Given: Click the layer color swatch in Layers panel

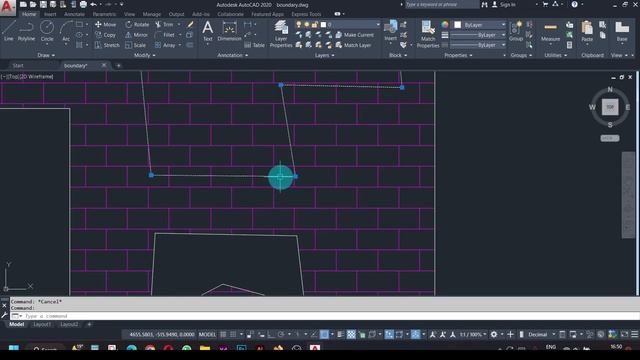Looking at the screenshot, I should [x=323, y=25].
